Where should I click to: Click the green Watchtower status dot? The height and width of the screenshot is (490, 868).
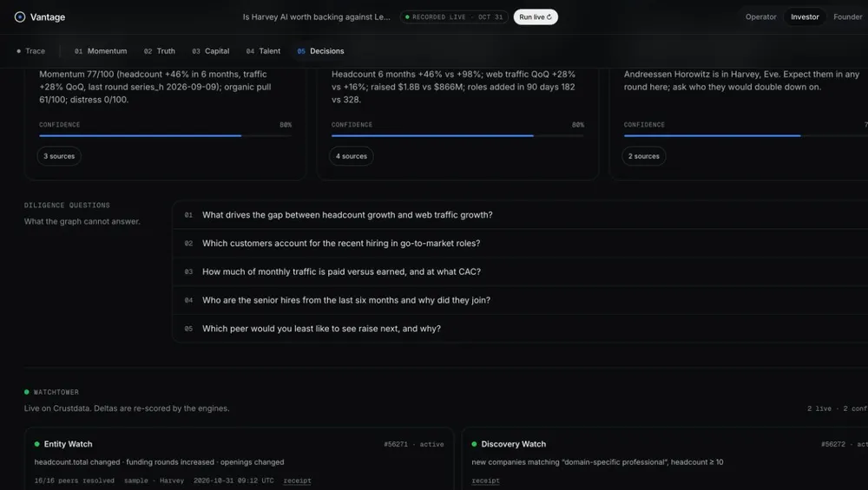pyautogui.click(x=27, y=392)
